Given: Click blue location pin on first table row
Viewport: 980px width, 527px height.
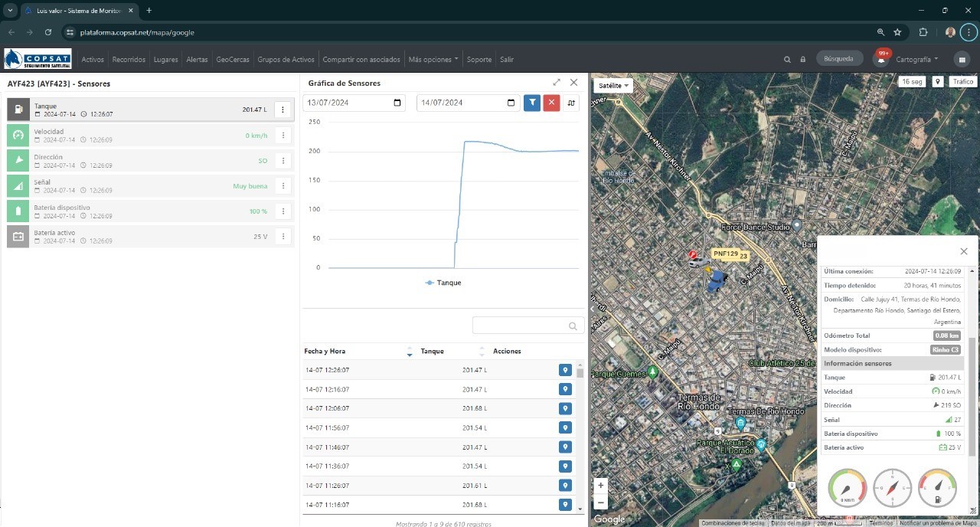Looking at the screenshot, I should pos(565,369).
